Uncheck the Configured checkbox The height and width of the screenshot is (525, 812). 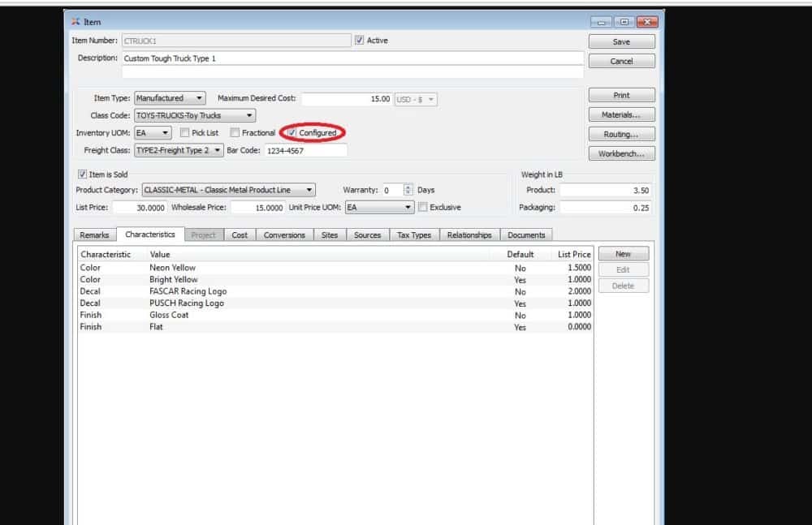[292, 133]
